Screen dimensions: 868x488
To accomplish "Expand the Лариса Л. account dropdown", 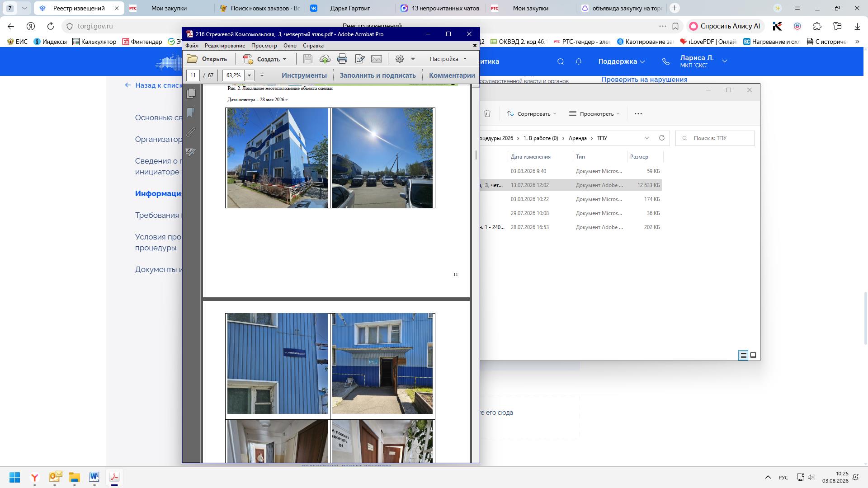I will (725, 61).
